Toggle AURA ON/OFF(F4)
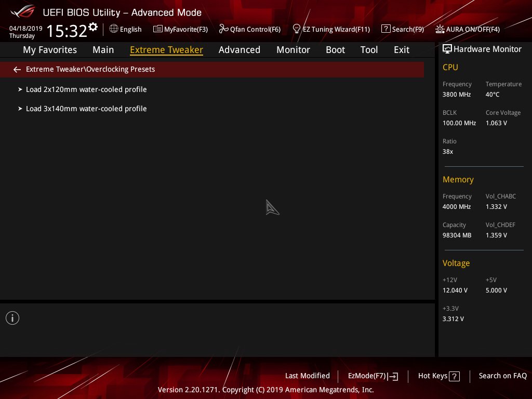 pyautogui.click(x=473, y=30)
